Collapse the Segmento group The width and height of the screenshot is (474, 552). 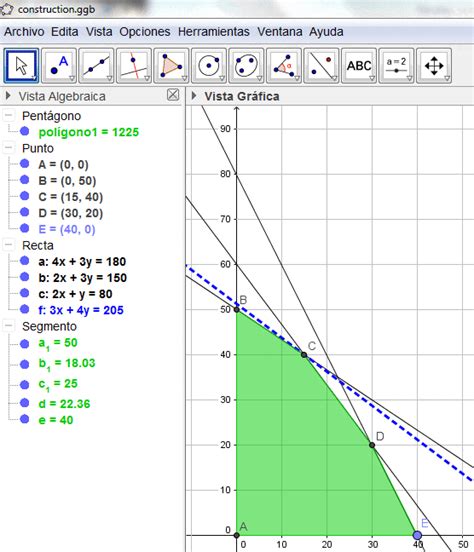(x=9, y=326)
